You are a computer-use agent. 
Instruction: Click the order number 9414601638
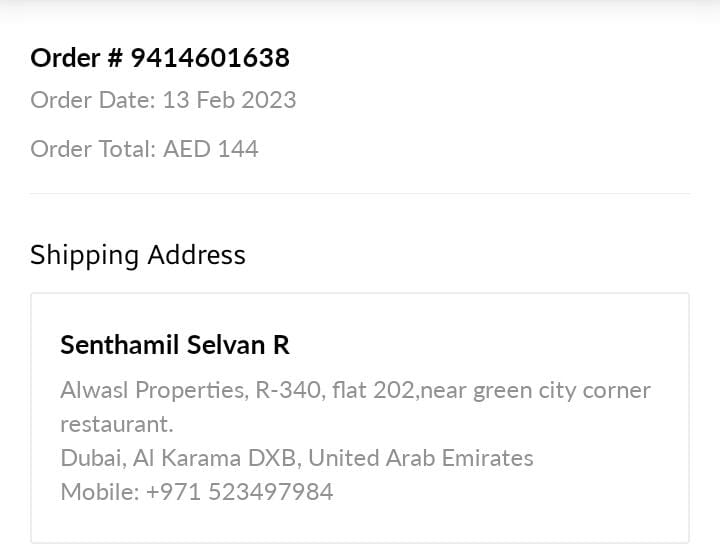(x=210, y=58)
